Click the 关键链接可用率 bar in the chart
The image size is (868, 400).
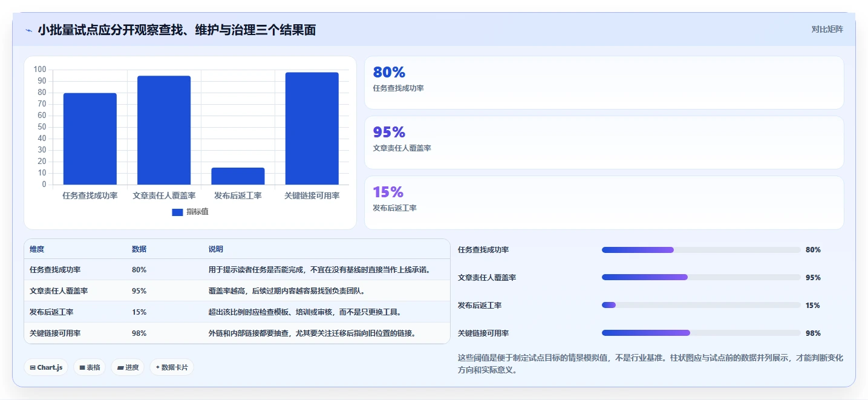click(x=312, y=128)
